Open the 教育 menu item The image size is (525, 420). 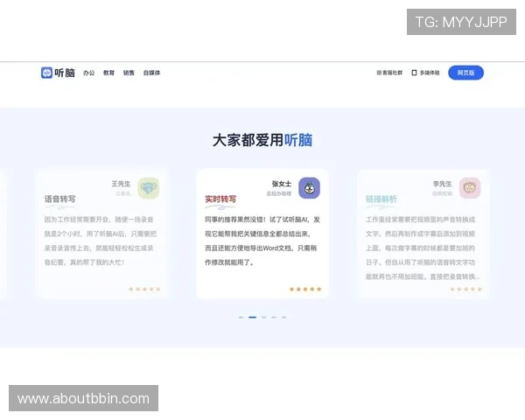pyautogui.click(x=108, y=73)
